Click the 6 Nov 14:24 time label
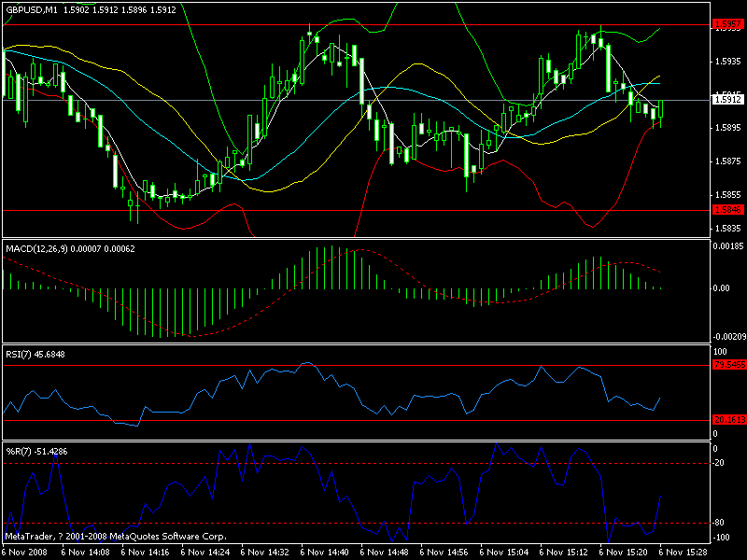This screenshot has width=747, height=560. [205, 553]
